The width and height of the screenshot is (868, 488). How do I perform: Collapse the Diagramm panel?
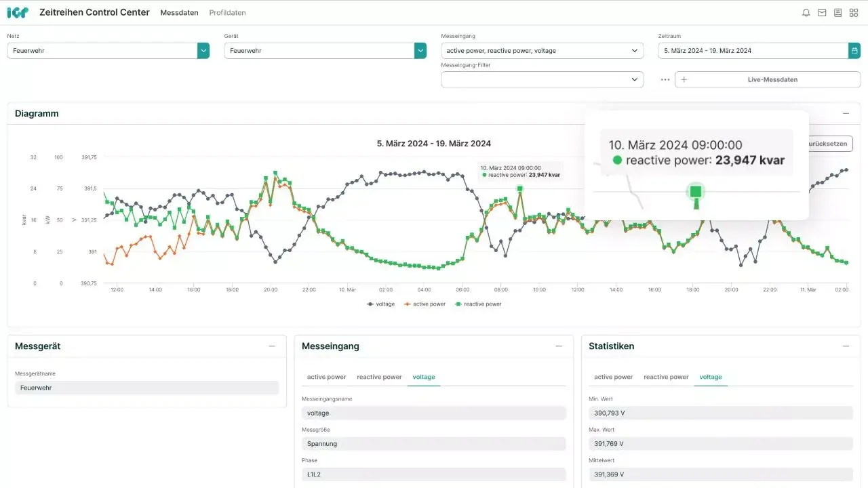846,114
